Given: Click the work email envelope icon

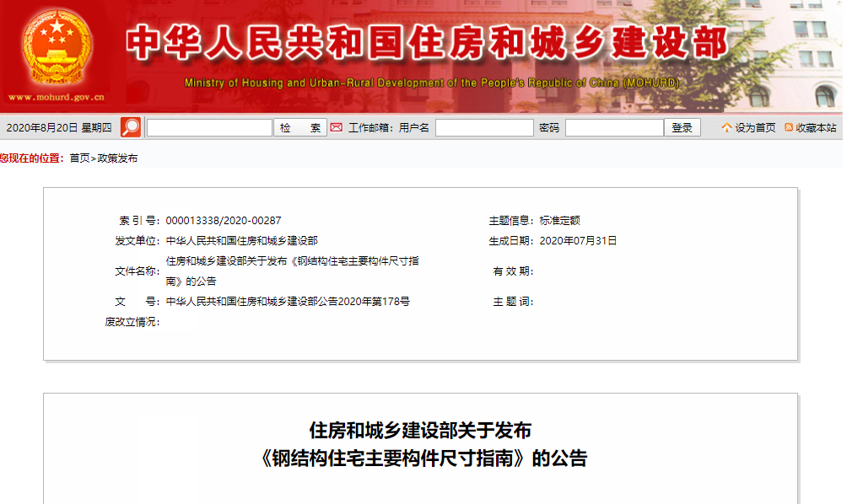Looking at the screenshot, I should coord(337,126).
